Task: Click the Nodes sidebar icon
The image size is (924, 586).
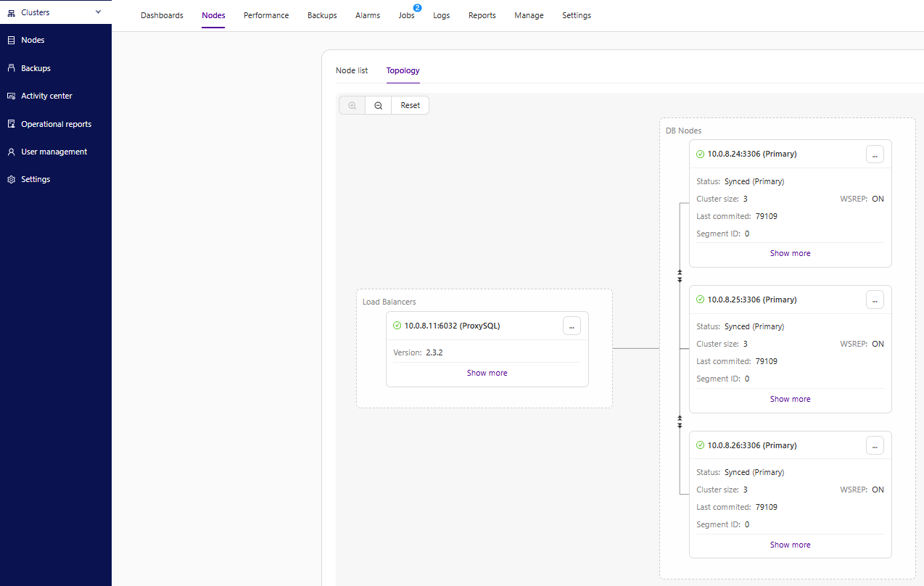Action: pyautogui.click(x=11, y=41)
